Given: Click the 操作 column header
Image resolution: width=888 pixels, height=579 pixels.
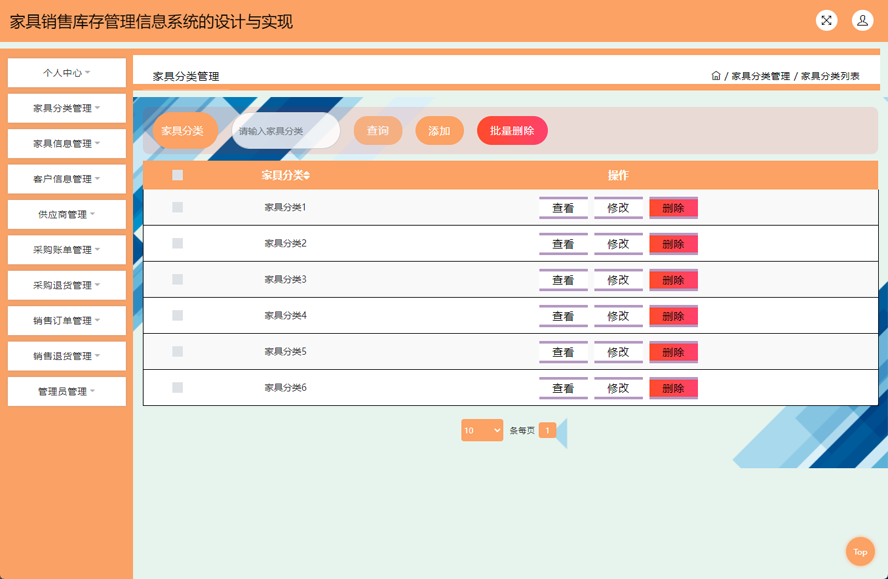Looking at the screenshot, I should [x=618, y=176].
